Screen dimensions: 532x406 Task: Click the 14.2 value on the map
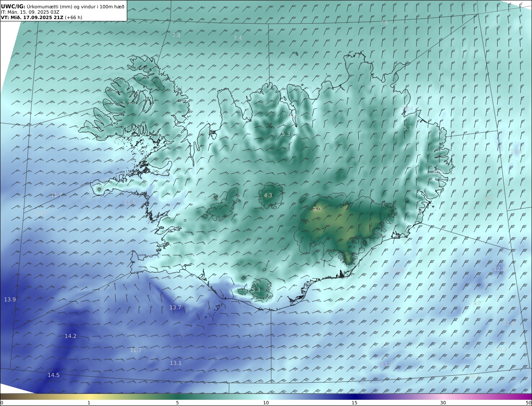tap(71, 336)
